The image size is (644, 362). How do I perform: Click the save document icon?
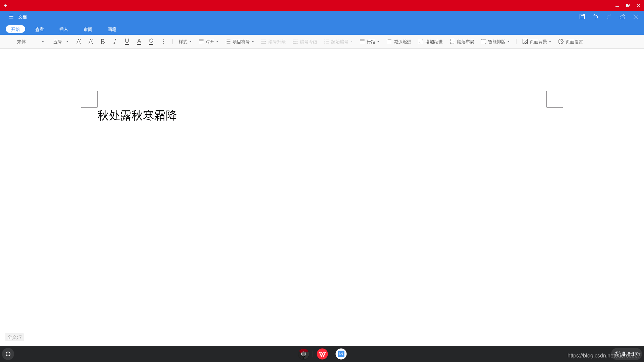pos(582,17)
